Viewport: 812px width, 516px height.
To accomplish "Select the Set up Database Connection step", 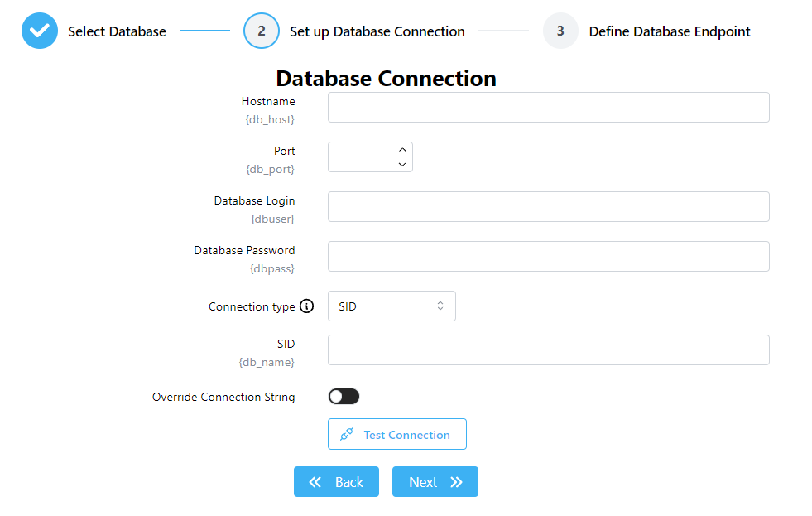I will (377, 31).
